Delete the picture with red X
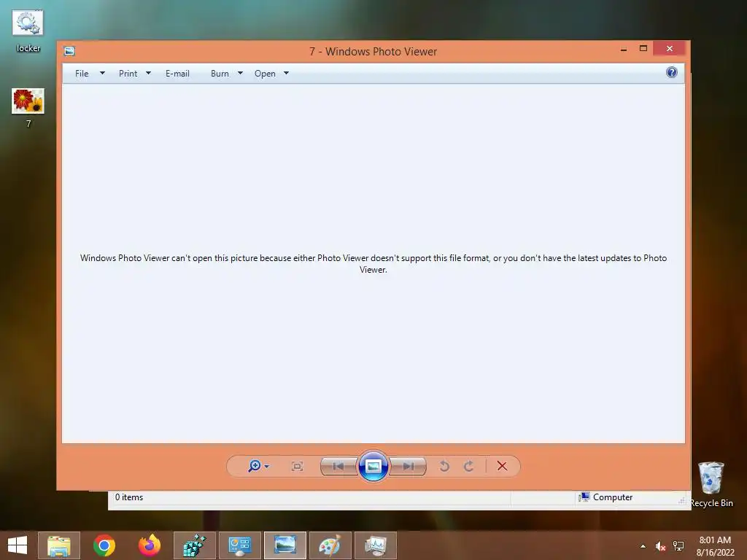This screenshot has height=560, width=747. pyautogui.click(x=502, y=466)
